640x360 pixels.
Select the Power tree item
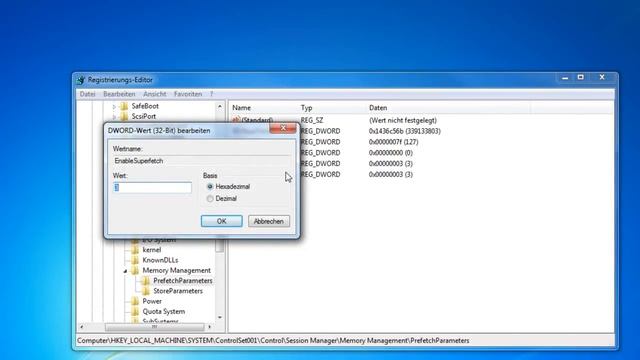(x=152, y=301)
